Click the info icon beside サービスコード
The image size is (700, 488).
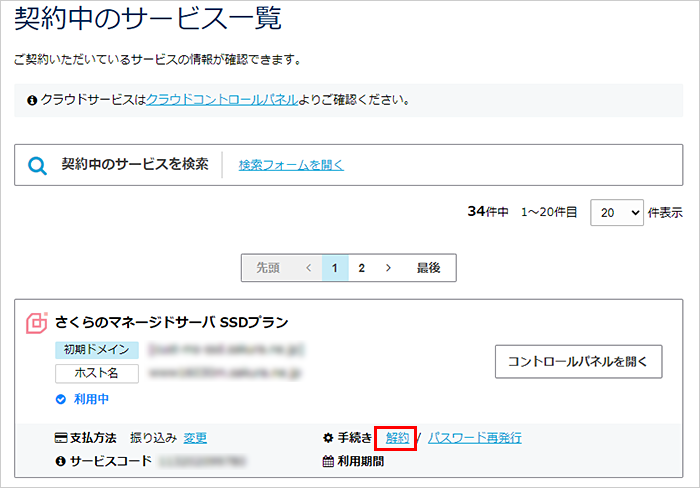point(60,461)
